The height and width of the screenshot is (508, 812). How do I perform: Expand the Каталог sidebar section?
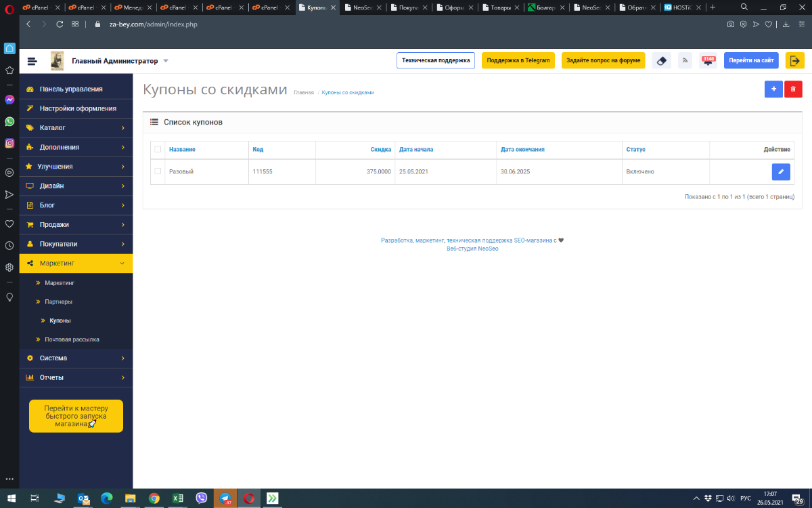tap(76, 127)
